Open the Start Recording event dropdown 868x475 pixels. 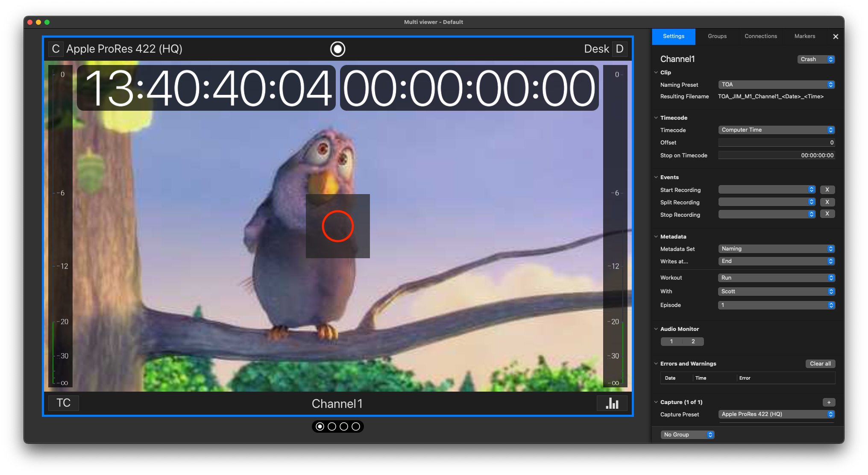point(767,189)
